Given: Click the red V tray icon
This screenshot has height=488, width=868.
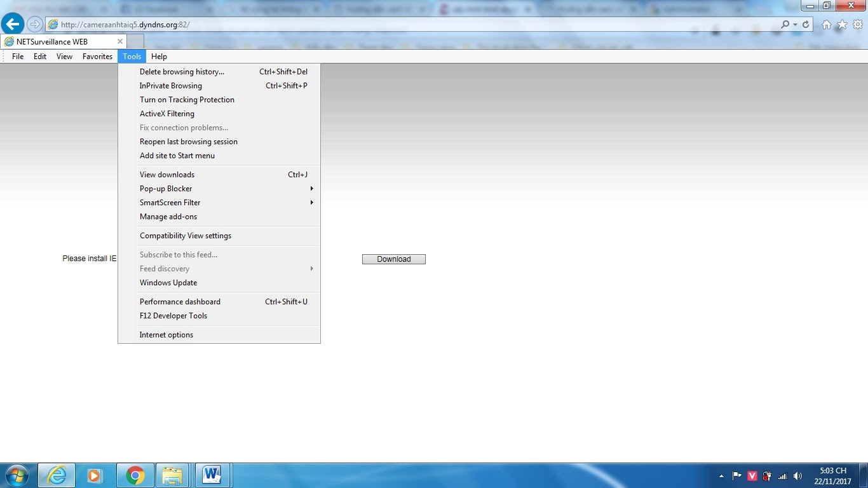Looking at the screenshot, I should 752,476.
